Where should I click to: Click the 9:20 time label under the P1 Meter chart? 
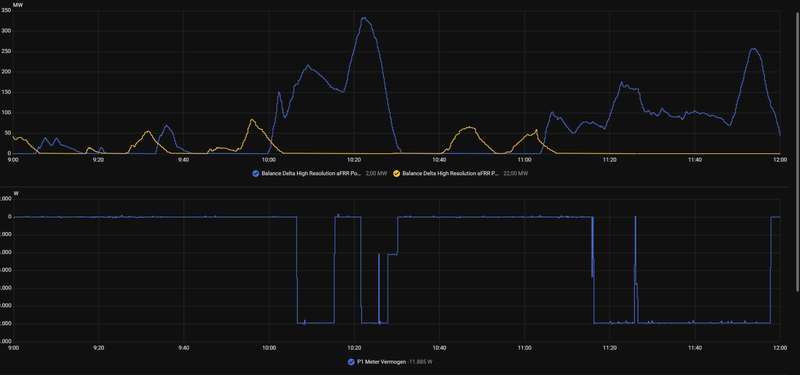pyautogui.click(x=98, y=348)
